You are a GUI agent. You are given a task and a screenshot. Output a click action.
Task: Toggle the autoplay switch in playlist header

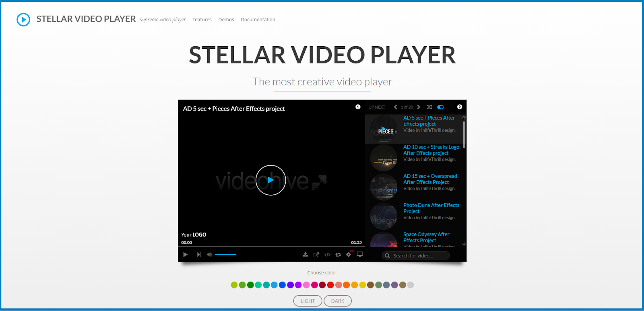[x=441, y=107]
